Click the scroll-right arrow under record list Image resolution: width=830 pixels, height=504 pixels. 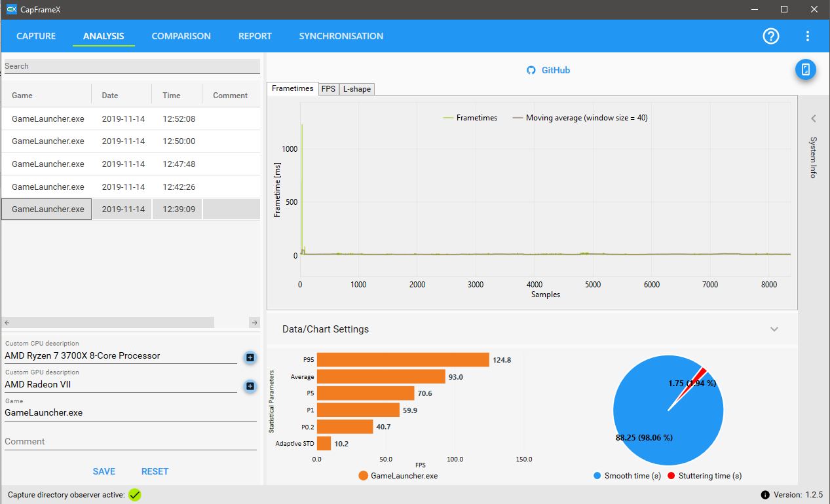pyautogui.click(x=255, y=323)
